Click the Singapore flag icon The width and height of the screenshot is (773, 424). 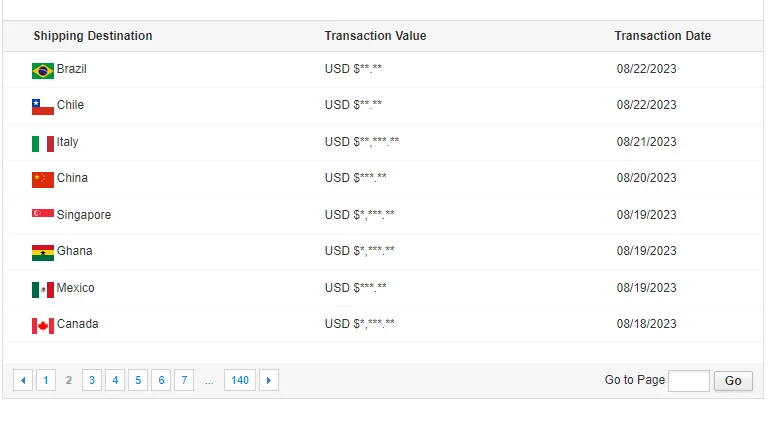click(x=42, y=215)
